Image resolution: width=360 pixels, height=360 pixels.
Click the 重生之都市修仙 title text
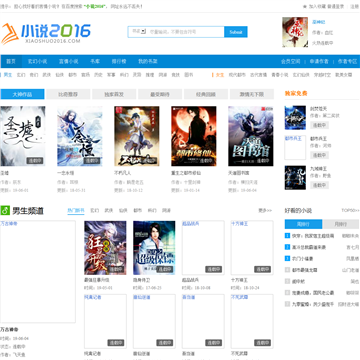(186, 173)
